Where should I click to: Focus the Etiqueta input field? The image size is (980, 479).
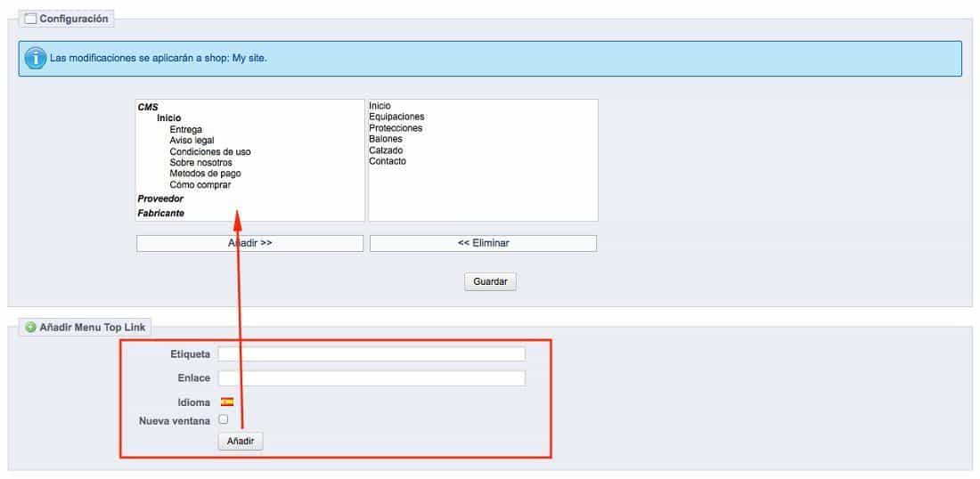pyautogui.click(x=372, y=354)
